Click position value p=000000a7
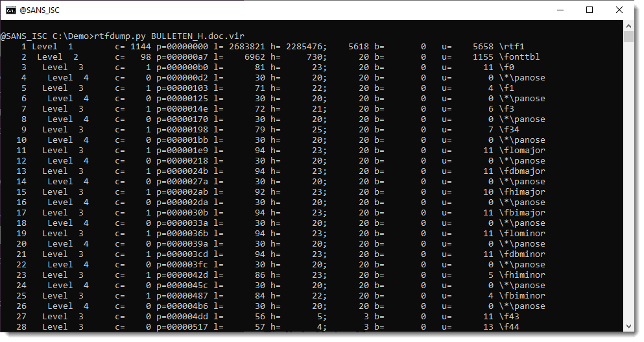 point(182,56)
